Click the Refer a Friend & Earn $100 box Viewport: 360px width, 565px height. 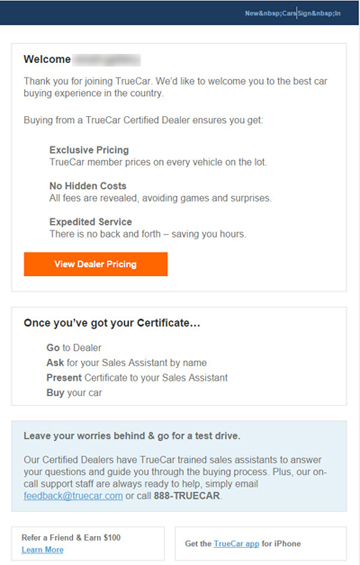pos(88,543)
